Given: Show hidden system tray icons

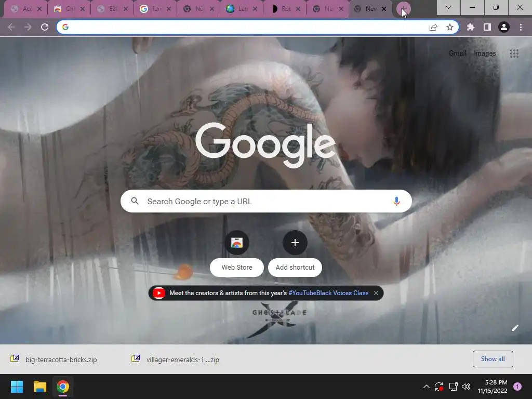Looking at the screenshot, I should coord(427,387).
